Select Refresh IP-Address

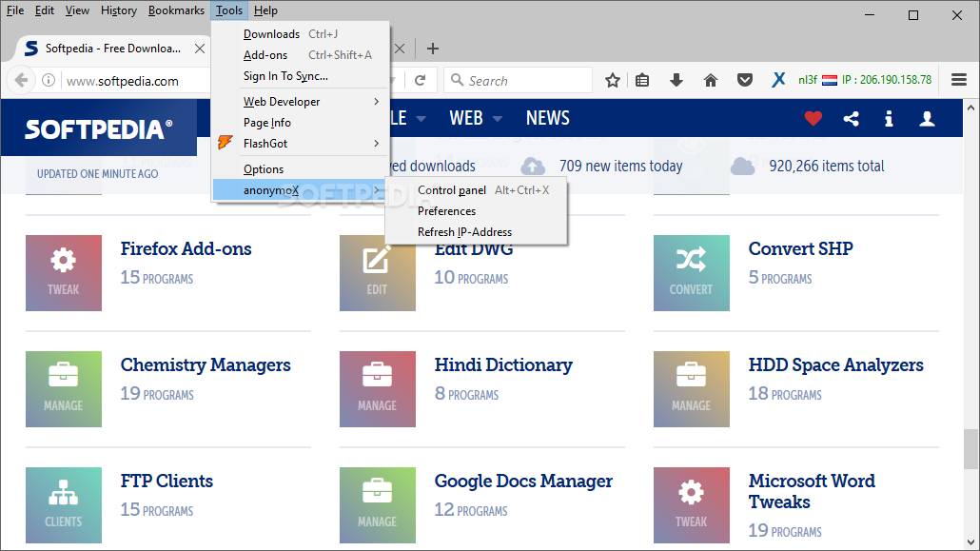(477, 232)
